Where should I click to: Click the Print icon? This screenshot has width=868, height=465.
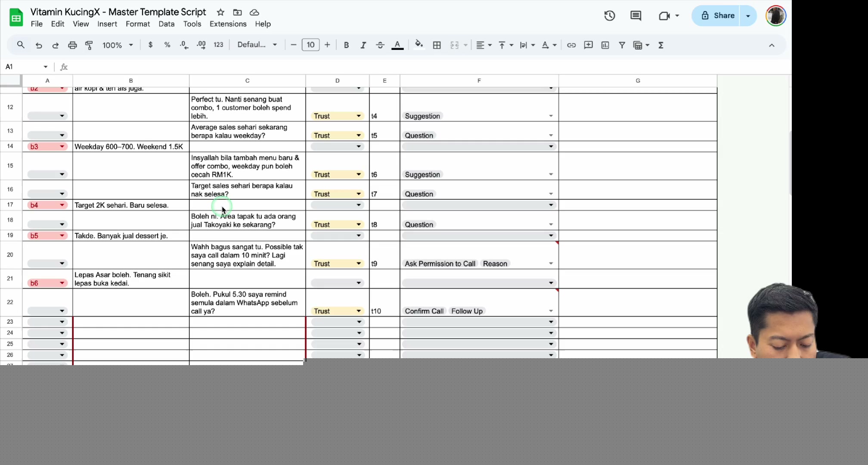[x=72, y=45]
